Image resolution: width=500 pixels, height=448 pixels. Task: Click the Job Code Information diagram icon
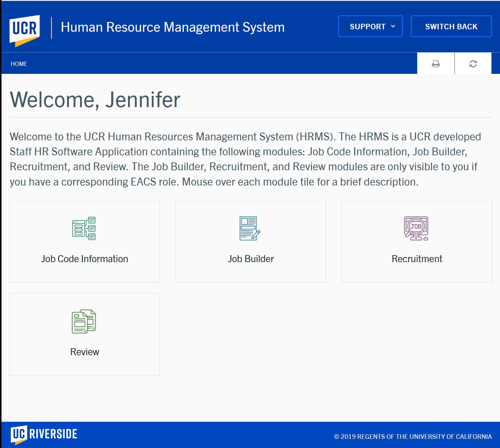pos(84,228)
